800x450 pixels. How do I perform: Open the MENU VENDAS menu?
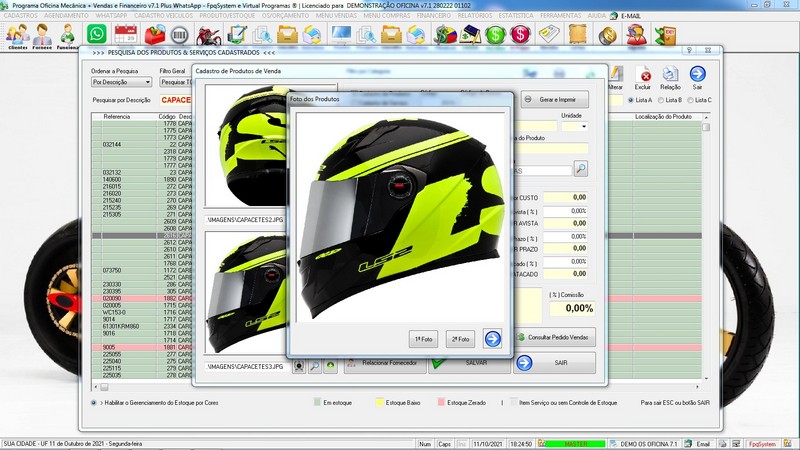336,16
